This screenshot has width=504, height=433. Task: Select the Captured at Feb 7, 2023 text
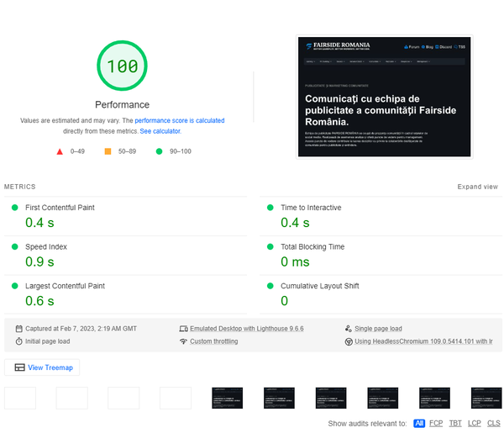tap(81, 329)
